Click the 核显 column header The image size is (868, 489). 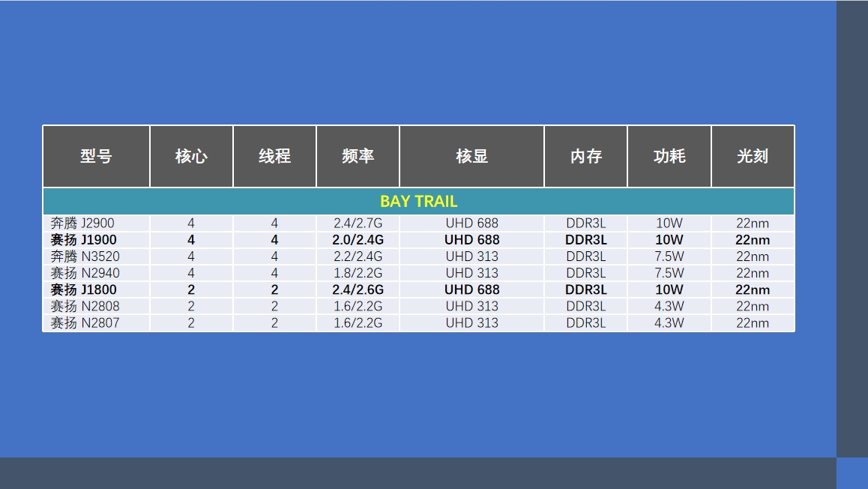point(471,156)
